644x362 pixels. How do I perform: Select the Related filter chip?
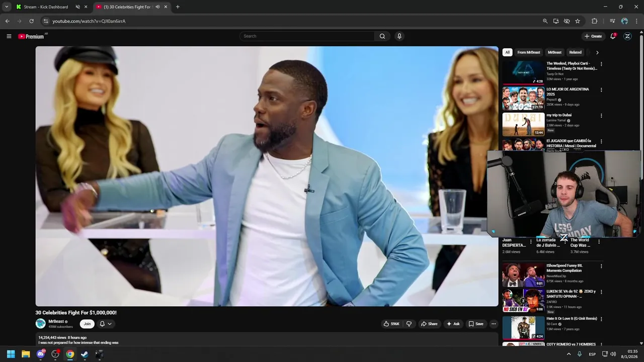coord(575,52)
